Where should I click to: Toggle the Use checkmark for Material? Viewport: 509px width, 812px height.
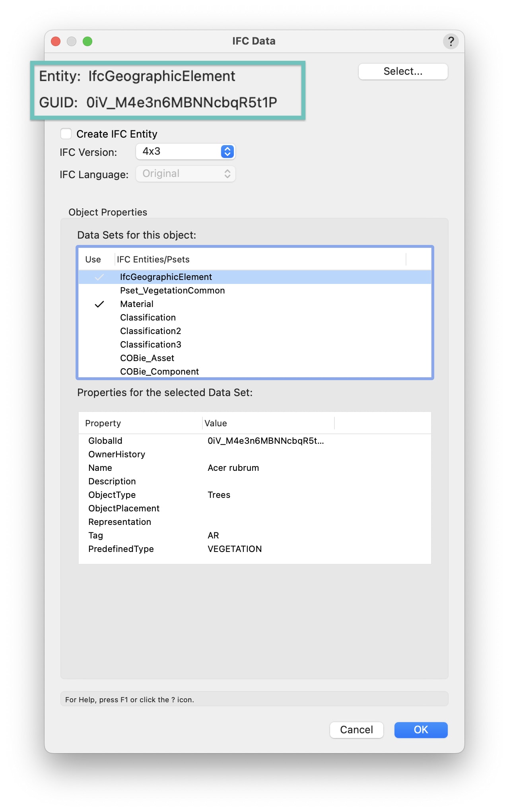pyautogui.click(x=99, y=304)
